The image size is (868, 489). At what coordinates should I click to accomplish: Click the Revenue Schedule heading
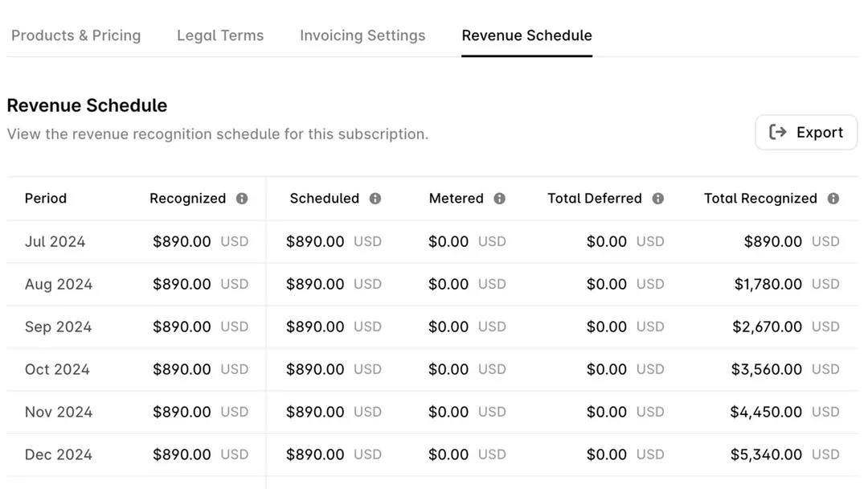click(x=87, y=105)
